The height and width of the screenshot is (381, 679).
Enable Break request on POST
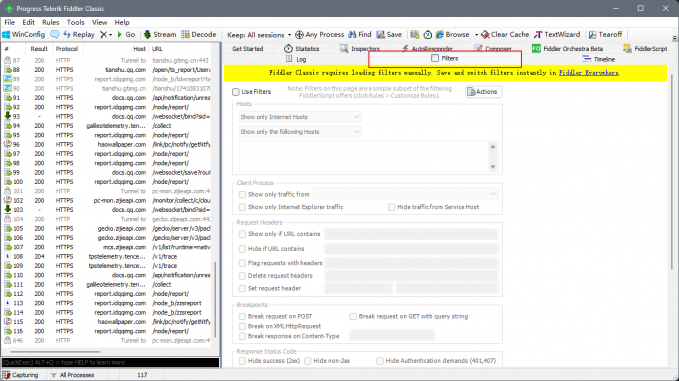[x=242, y=316]
